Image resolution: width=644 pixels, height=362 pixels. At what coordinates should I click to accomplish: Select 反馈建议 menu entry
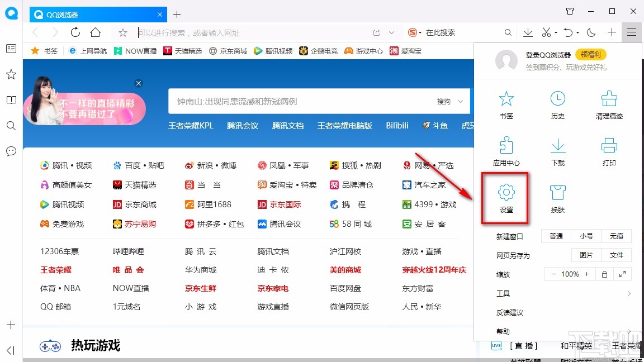coord(510,313)
